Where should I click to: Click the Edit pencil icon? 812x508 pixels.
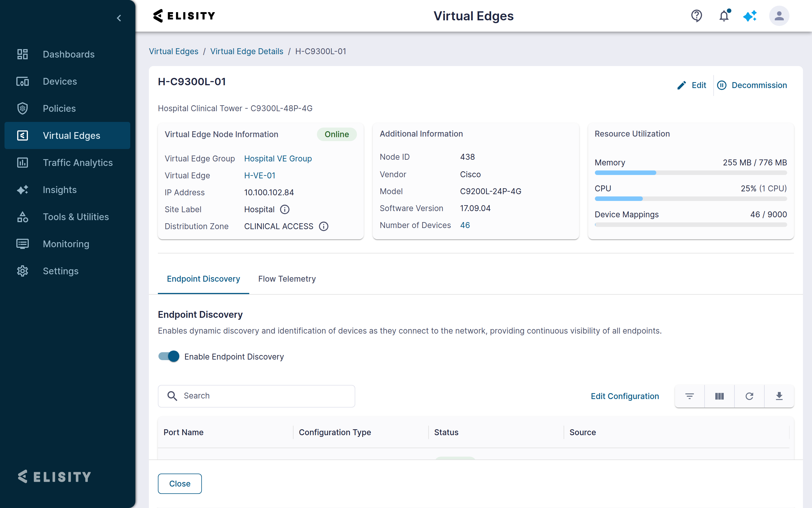(681, 85)
